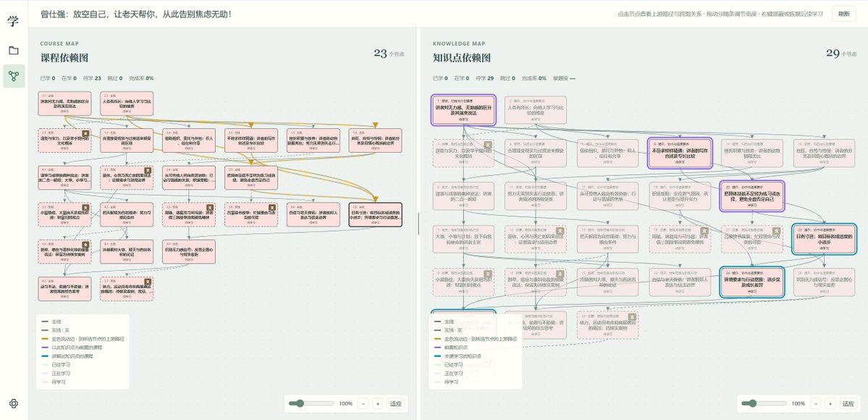This screenshot has height=420, width=868.
Task: Click the 刷新 refresh button
Action: [x=843, y=14]
